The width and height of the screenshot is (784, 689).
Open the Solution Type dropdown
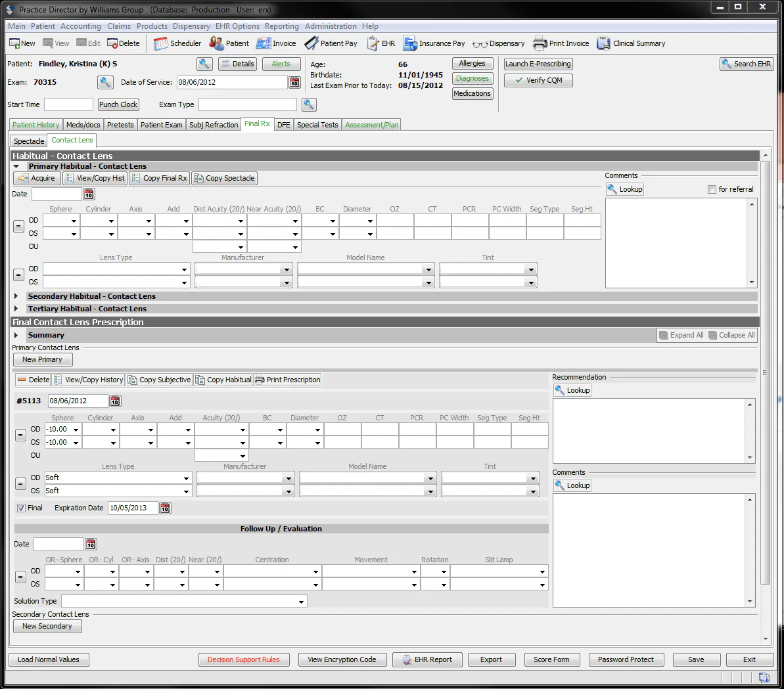[301, 602]
